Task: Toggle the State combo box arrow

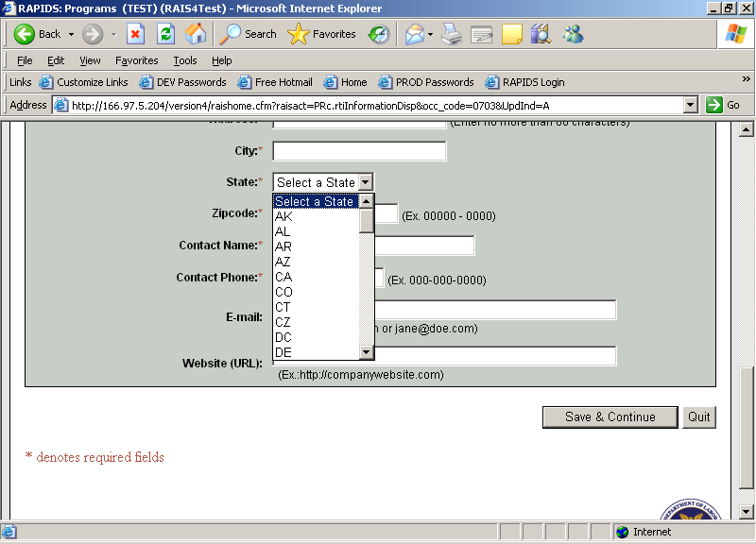Action: (366, 182)
